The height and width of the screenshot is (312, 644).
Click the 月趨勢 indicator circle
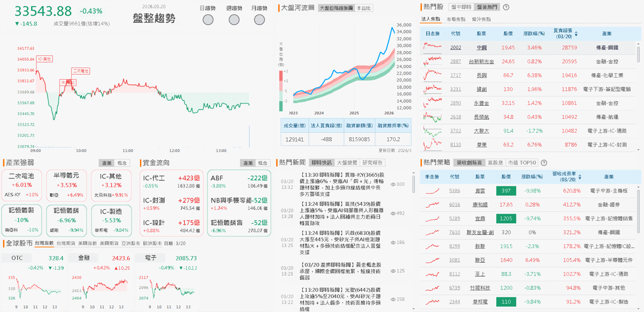coord(259,19)
